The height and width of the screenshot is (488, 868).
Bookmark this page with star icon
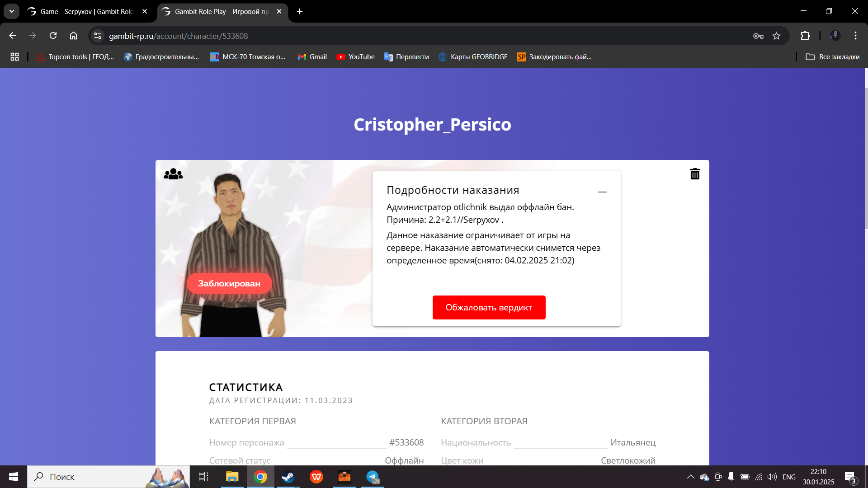click(x=776, y=36)
